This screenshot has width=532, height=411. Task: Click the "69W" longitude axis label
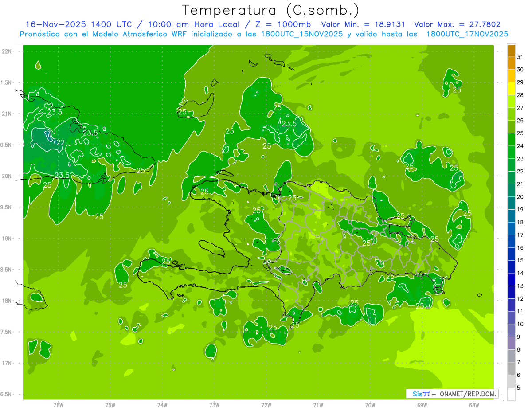[x=422, y=405]
